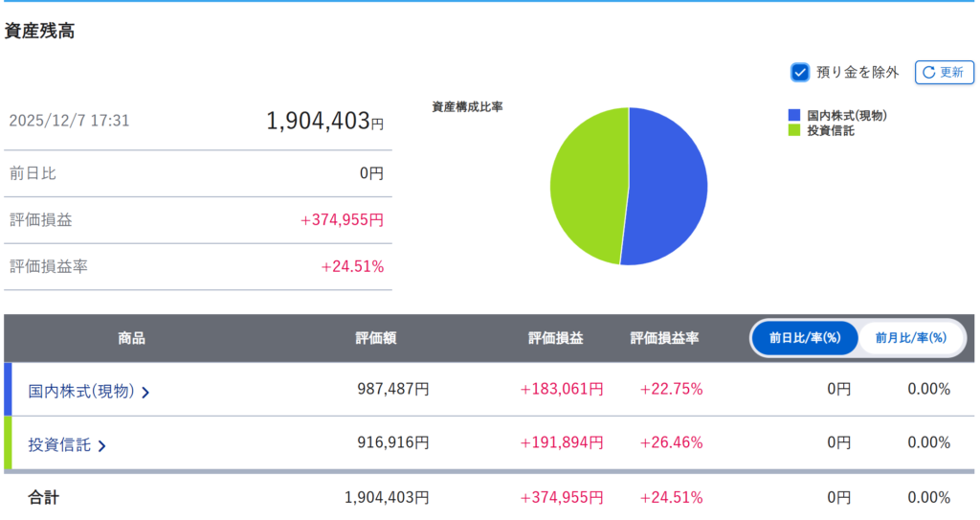Expand the chevron beside 投資信託
Screen dimensions: 980x520
[101, 445]
